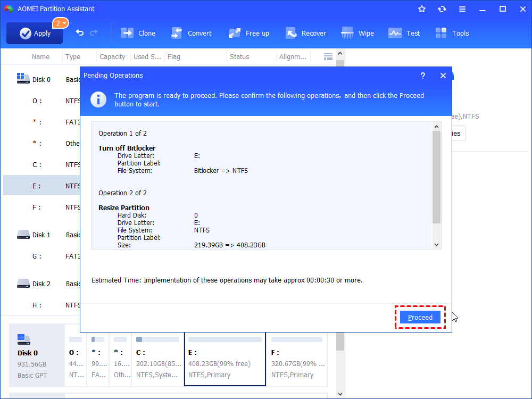Click the help question mark in dialog

pyautogui.click(x=423, y=76)
